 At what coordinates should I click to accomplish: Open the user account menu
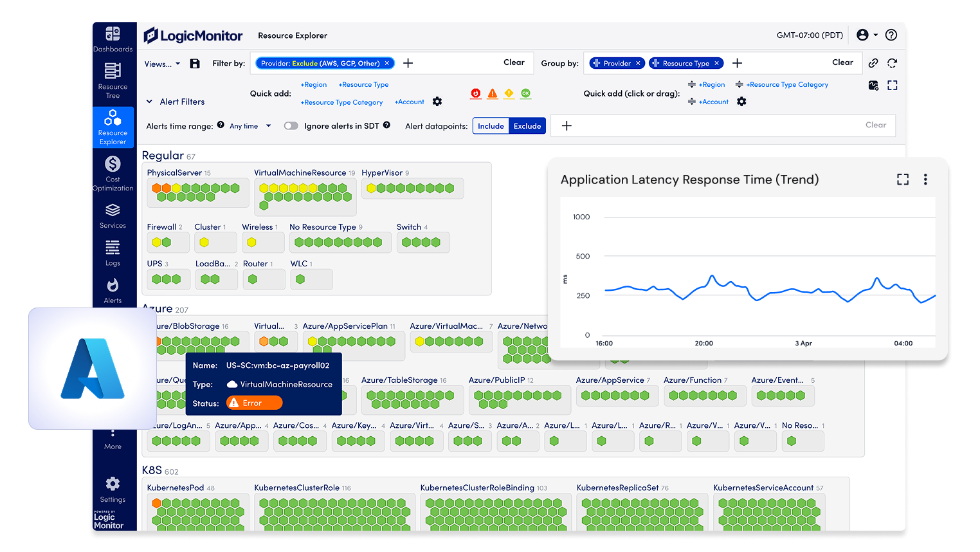867,35
